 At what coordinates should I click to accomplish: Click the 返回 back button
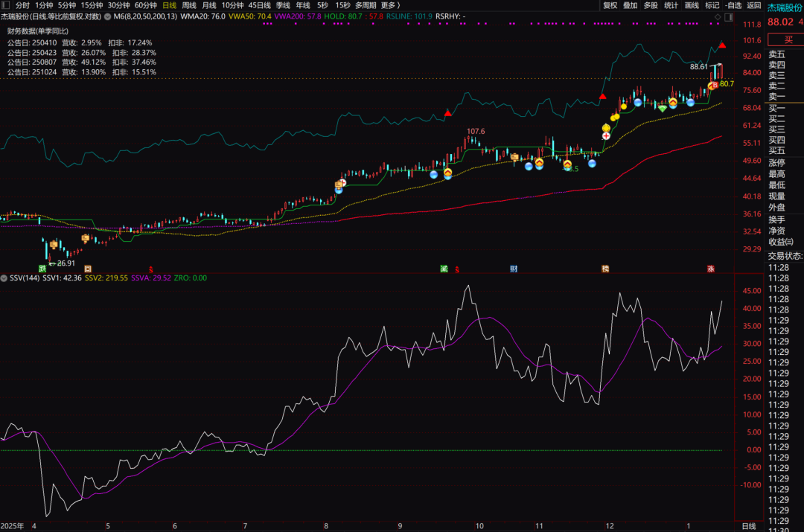pos(753,5)
